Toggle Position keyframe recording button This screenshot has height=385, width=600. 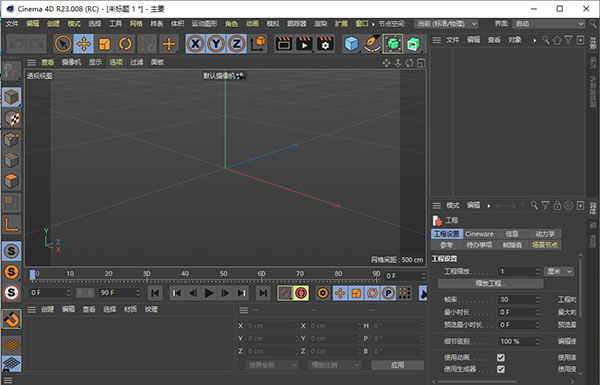coord(340,293)
